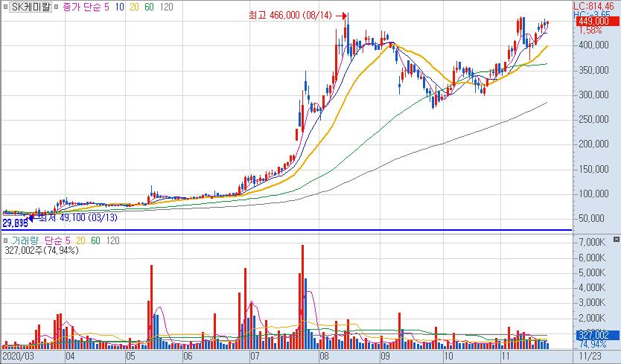Screen dimensions: 621x364
Task: Click the 100,000 price axis label
Action: [593, 194]
